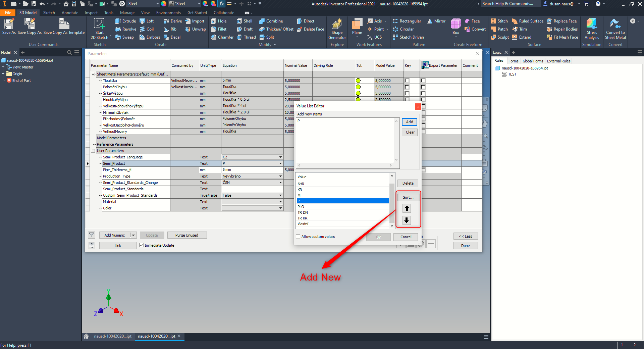Image resolution: width=644 pixels, height=349 pixels.
Task: Enable Export Parameter for Tloušťka row
Action: tap(423, 81)
